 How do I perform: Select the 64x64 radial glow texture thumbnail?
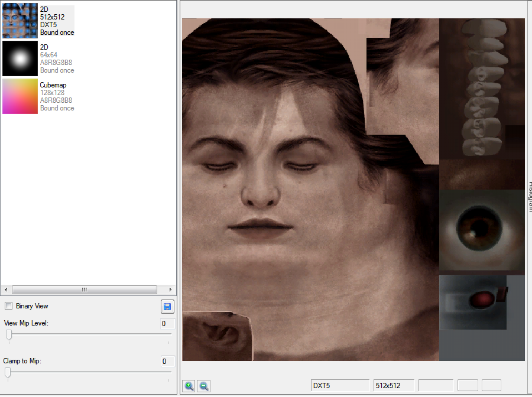coord(20,58)
